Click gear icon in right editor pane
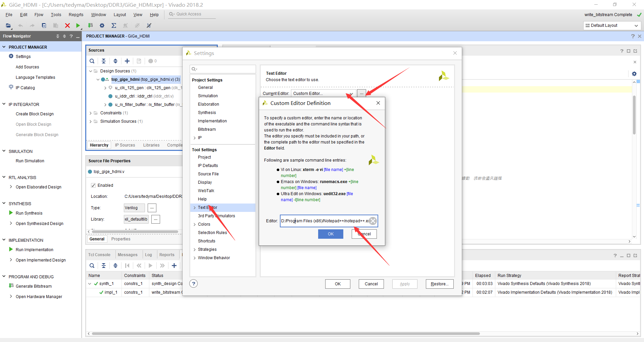 pos(634,74)
